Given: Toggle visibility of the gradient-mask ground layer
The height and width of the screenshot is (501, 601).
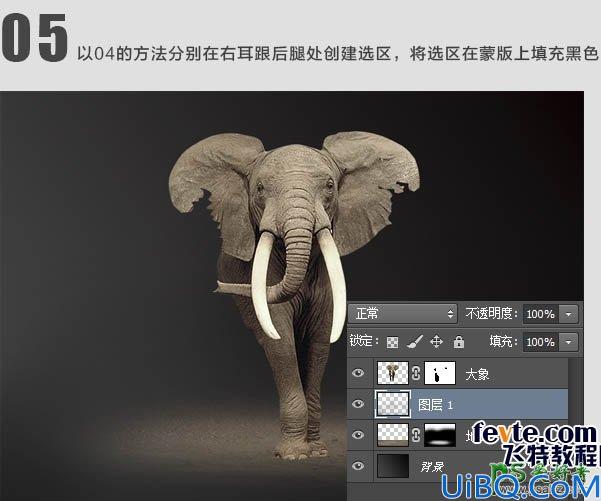Looking at the screenshot, I should pyautogui.click(x=358, y=435).
